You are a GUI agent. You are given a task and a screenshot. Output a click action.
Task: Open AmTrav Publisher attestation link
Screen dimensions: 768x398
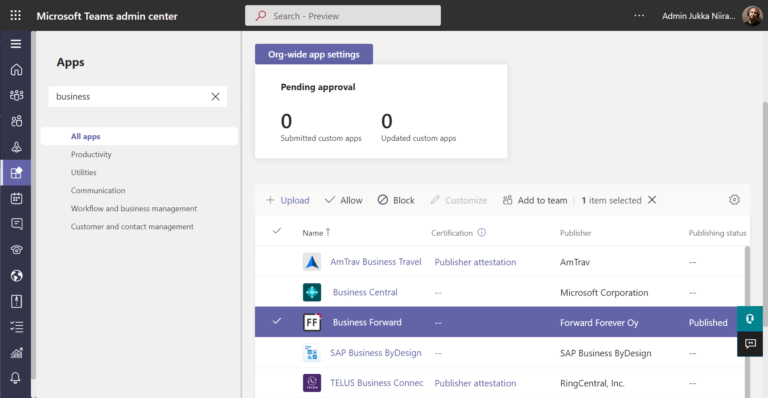pyautogui.click(x=475, y=262)
